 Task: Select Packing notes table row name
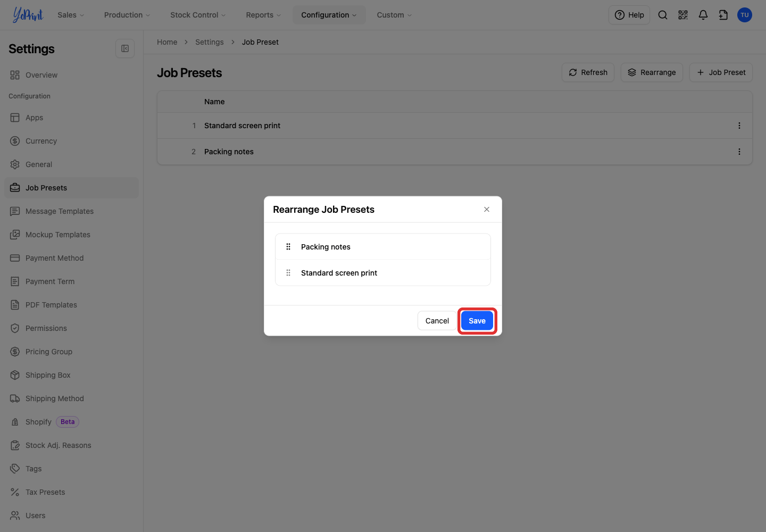tap(229, 152)
